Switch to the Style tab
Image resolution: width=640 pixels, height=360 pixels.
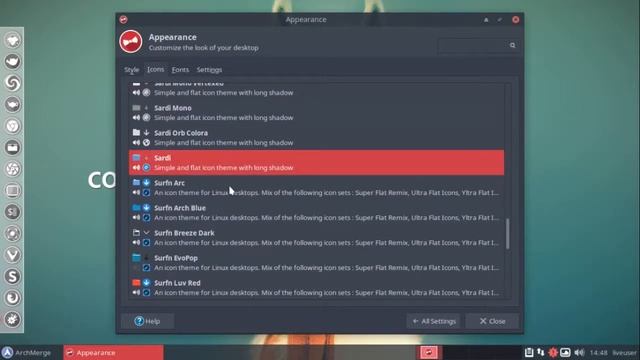pyautogui.click(x=131, y=70)
